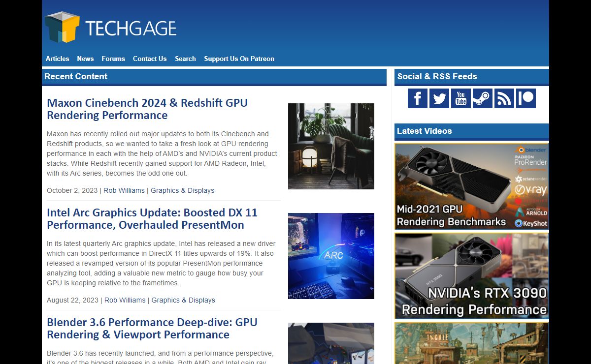Viewport: 591px width, 364px height.
Task: Click the Intel Arc article summary paragraph
Action: point(161,263)
